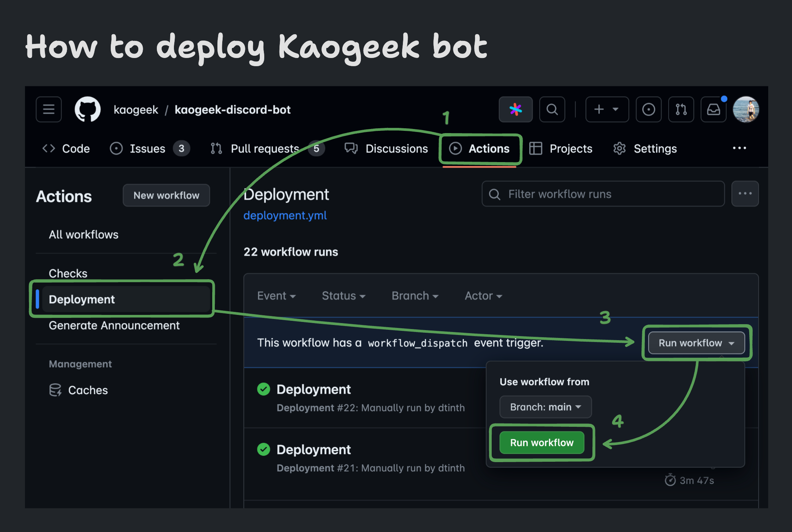Click the '22 workflow runs' text
792x532 pixels.
point(291,252)
